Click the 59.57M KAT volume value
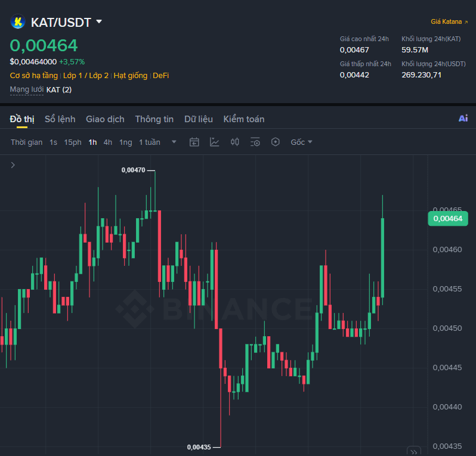 pos(415,49)
